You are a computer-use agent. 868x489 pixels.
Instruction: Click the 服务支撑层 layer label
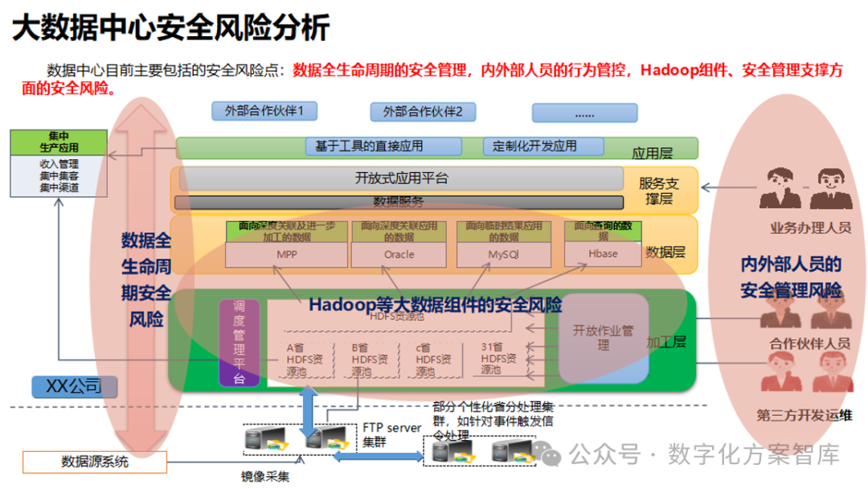(659, 191)
